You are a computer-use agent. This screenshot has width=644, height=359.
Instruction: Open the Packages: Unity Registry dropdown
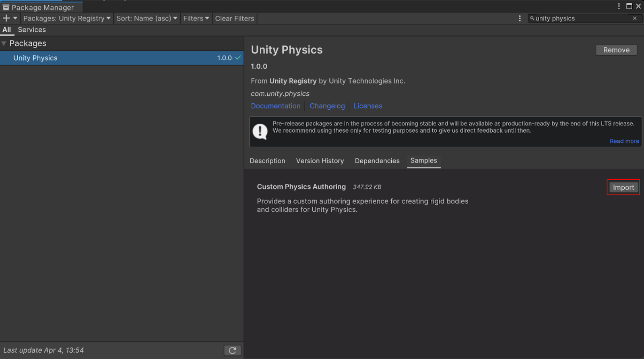coord(67,18)
